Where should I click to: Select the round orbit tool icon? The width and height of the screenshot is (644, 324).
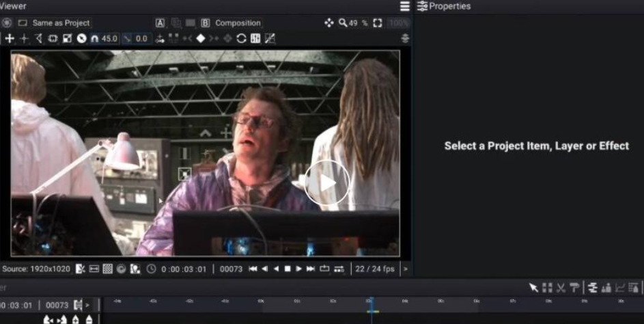[82, 39]
